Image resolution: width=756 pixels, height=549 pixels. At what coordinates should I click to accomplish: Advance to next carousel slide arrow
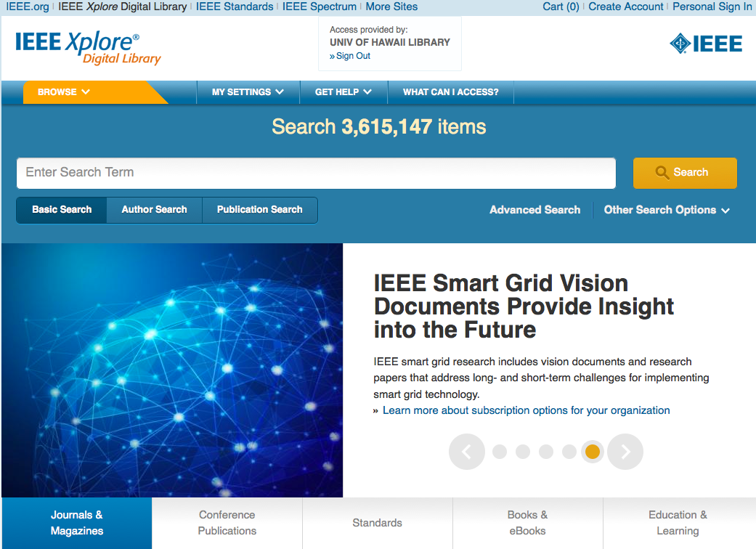[x=625, y=452]
